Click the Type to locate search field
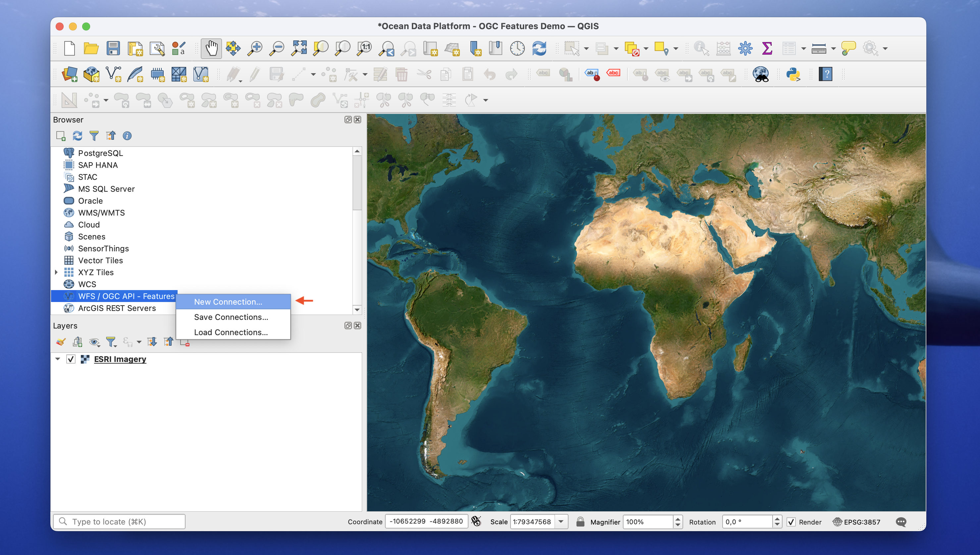Image resolution: width=980 pixels, height=555 pixels. [119, 522]
